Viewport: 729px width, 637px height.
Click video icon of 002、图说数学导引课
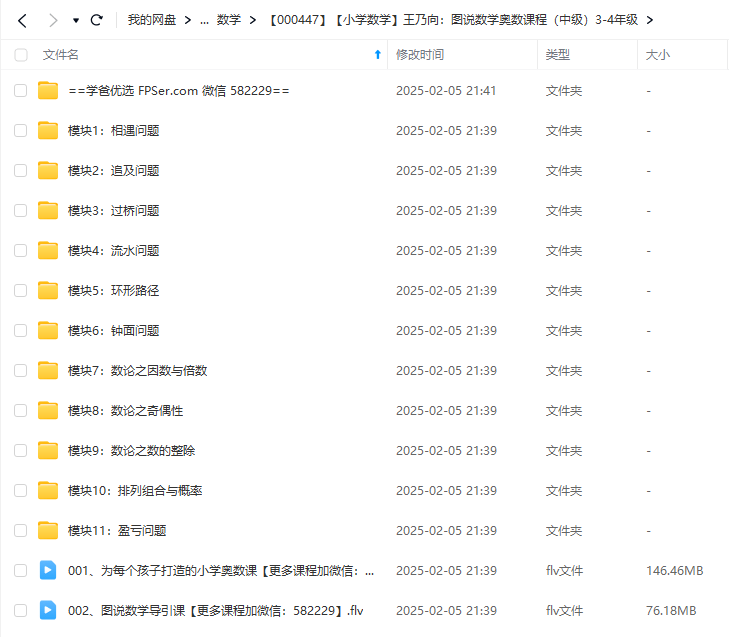48,610
